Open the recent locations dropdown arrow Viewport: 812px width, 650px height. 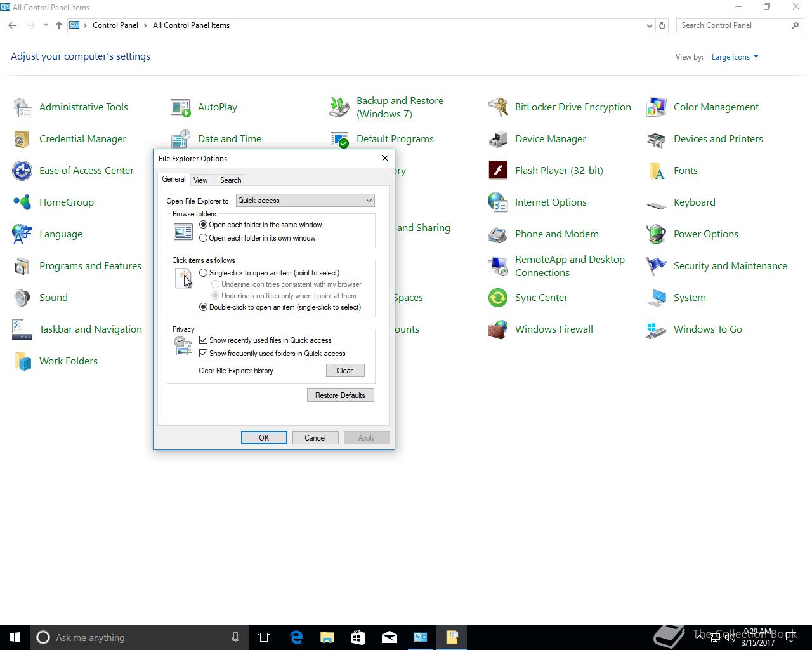[46, 25]
